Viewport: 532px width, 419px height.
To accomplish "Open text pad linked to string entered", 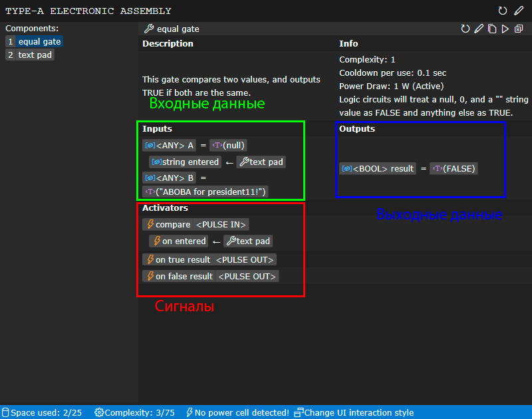I will 261,162.
